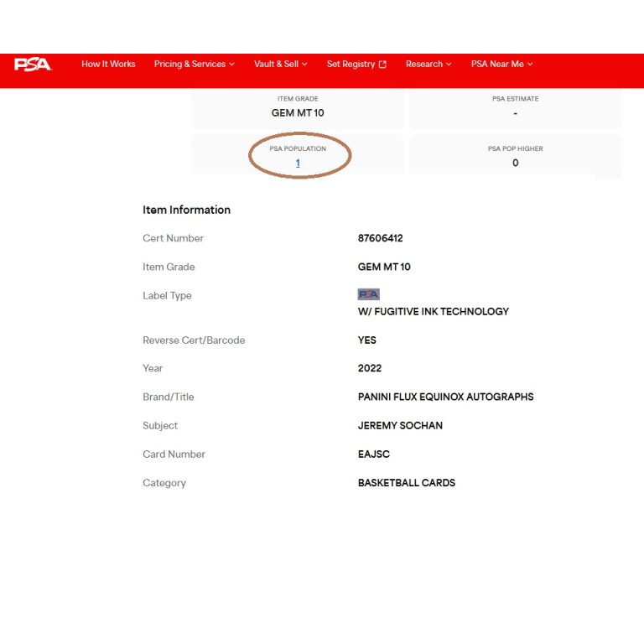The image size is (644, 644).
Task: Click the year 2022 value
Action: tap(370, 368)
